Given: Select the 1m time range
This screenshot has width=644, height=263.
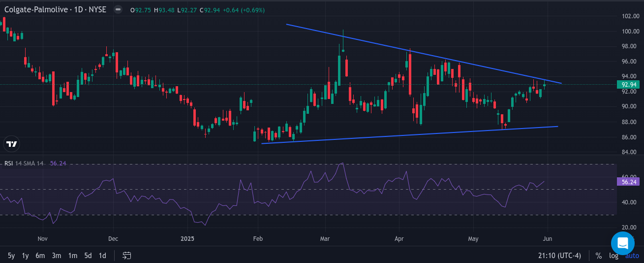Looking at the screenshot, I should tap(73, 256).
